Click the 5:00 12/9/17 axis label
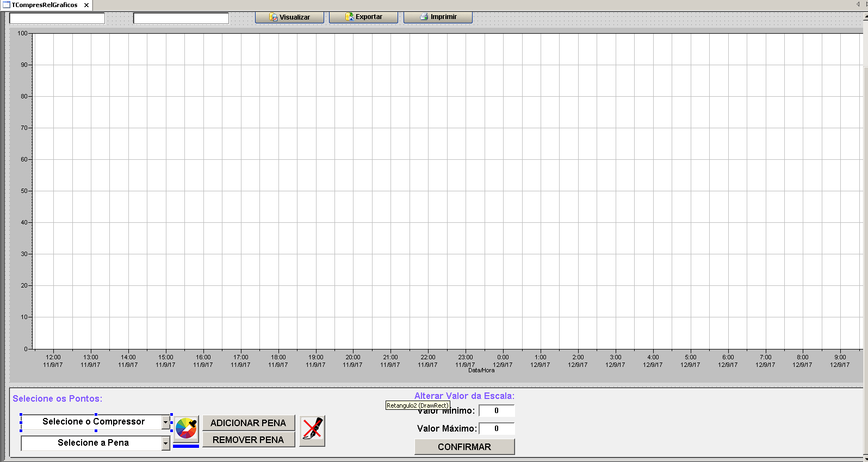 tap(691, 361)
